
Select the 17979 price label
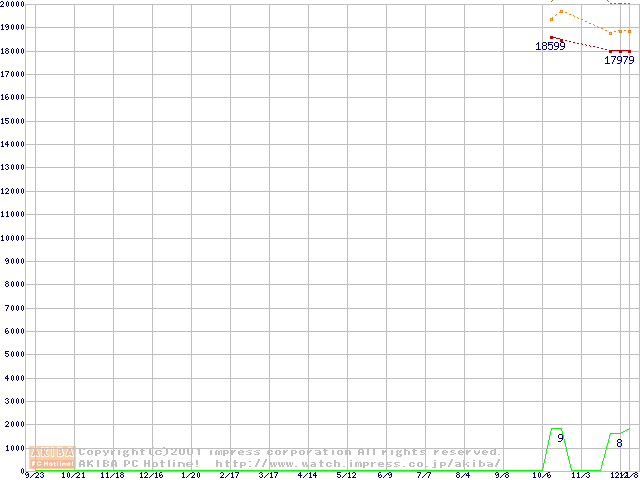click(x=619, y=60)
